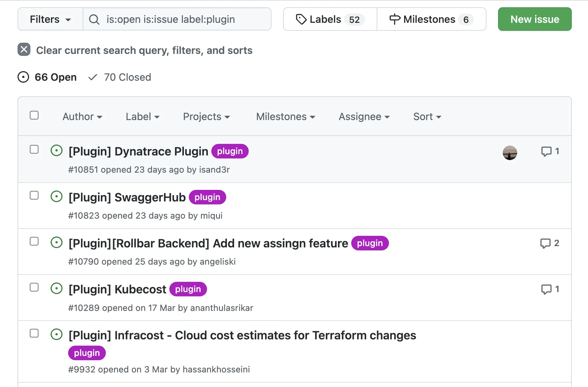Check the checkbox for the Kubecost issue

(34, 287)
